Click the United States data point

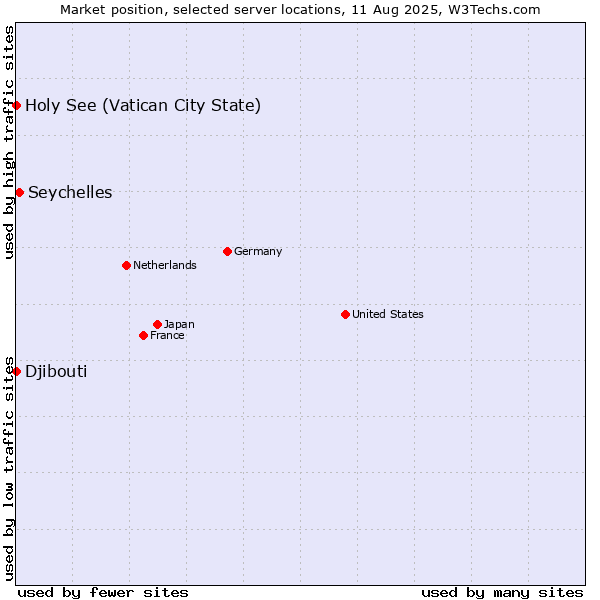(x=345, y=314)
